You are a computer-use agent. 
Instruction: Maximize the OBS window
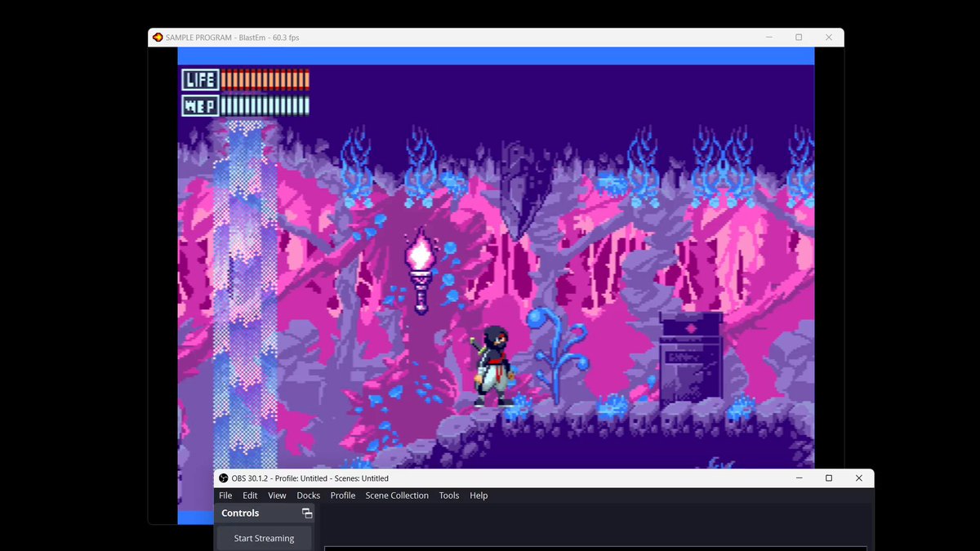[829, 478]
